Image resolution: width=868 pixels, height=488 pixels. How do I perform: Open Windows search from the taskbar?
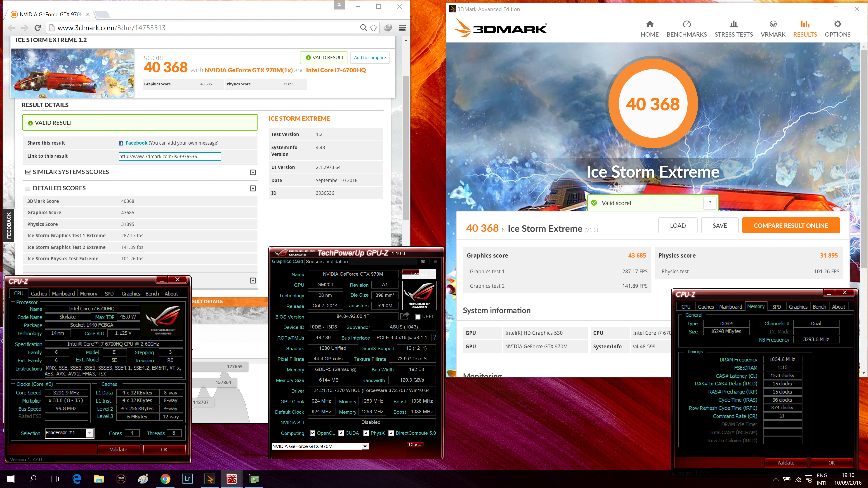tap(33, 479)
